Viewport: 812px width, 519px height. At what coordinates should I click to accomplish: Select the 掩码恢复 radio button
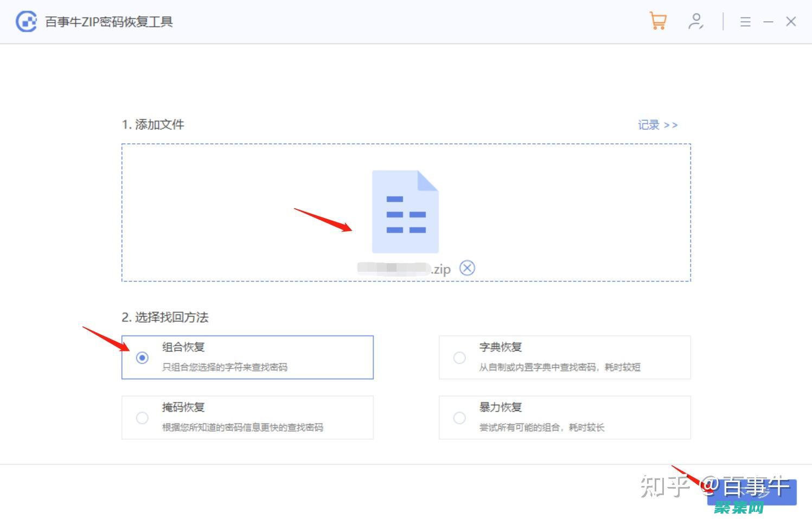click(x=142, y=418)
